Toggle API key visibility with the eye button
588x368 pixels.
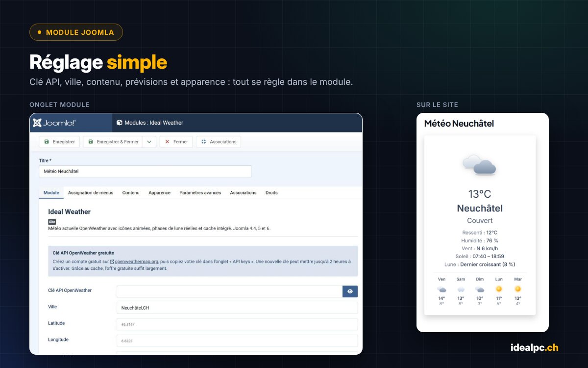(350, 291)
